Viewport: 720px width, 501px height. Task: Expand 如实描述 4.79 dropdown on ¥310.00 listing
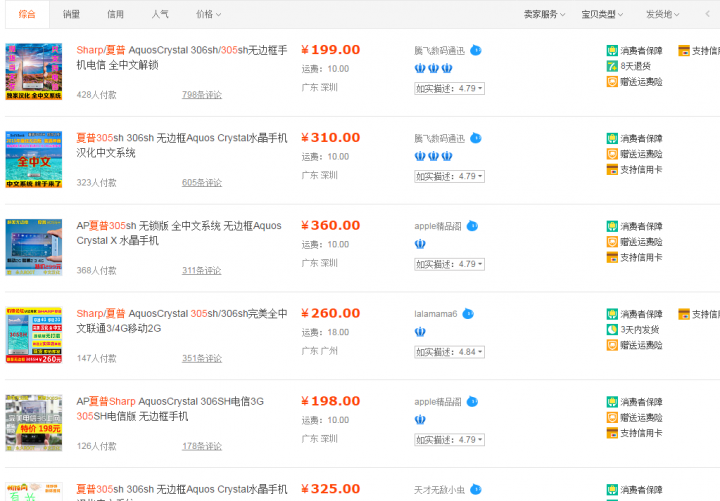(449, 176)
